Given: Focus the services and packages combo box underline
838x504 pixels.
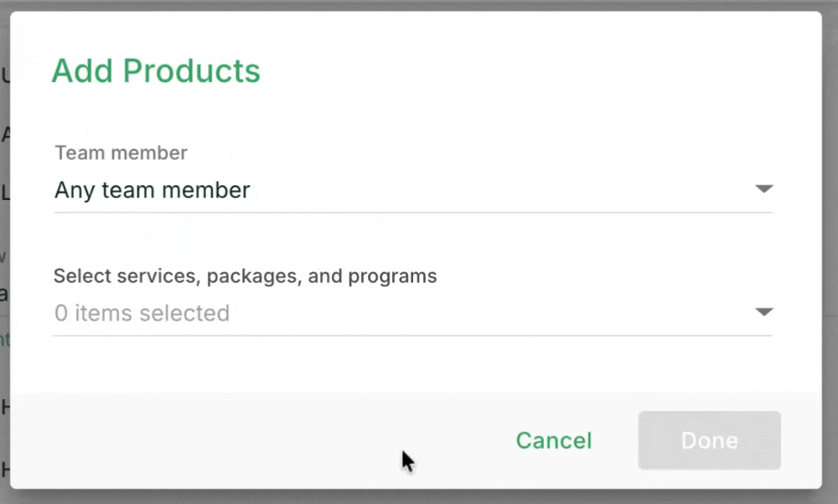Looking at the screenshot, I should [x=412, y=335].
